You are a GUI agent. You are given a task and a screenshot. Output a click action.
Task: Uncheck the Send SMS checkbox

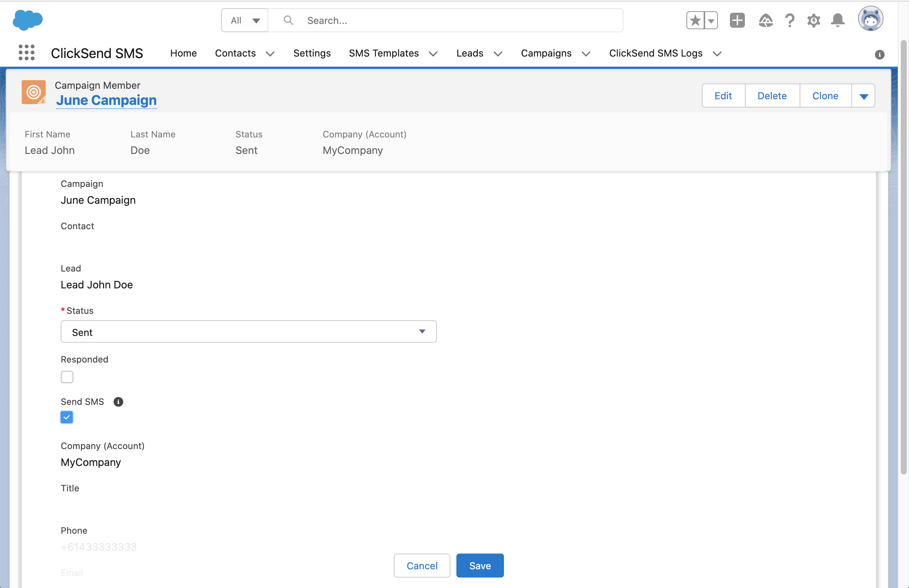[67, 417]
